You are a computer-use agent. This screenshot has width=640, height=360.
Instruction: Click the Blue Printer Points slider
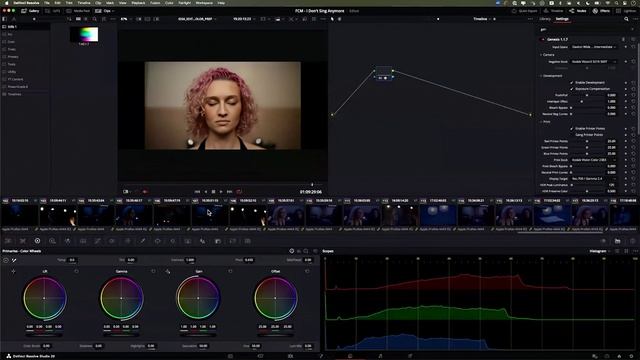(x=587, y=154)
